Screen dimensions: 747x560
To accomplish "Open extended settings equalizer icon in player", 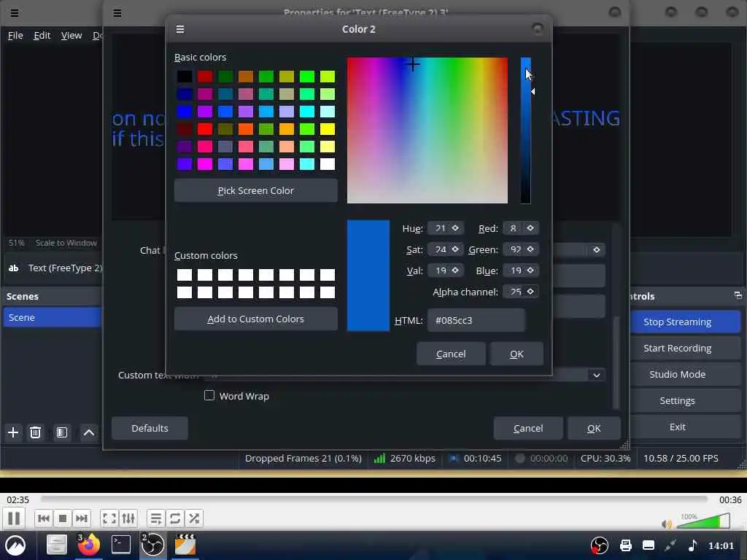I will 128,518.
